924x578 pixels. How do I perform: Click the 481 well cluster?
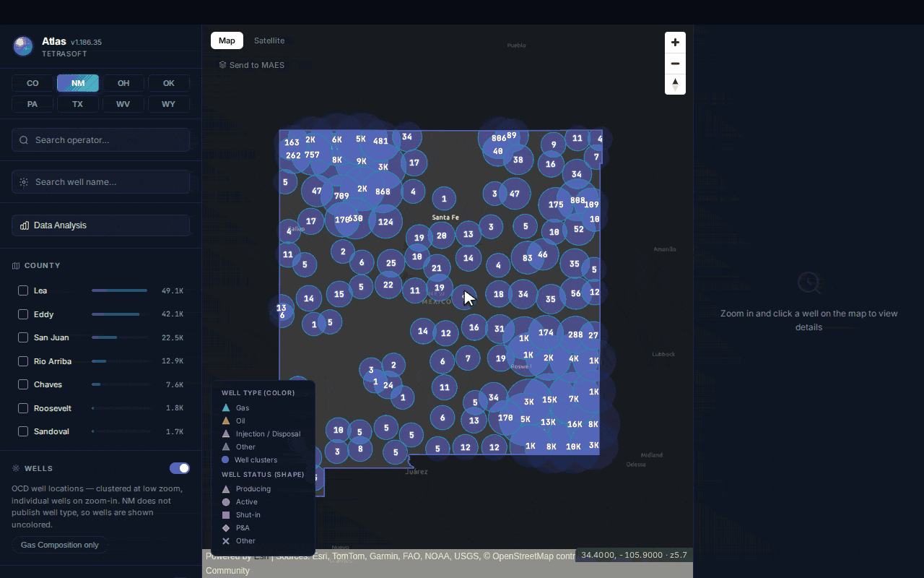pos(380,141)
